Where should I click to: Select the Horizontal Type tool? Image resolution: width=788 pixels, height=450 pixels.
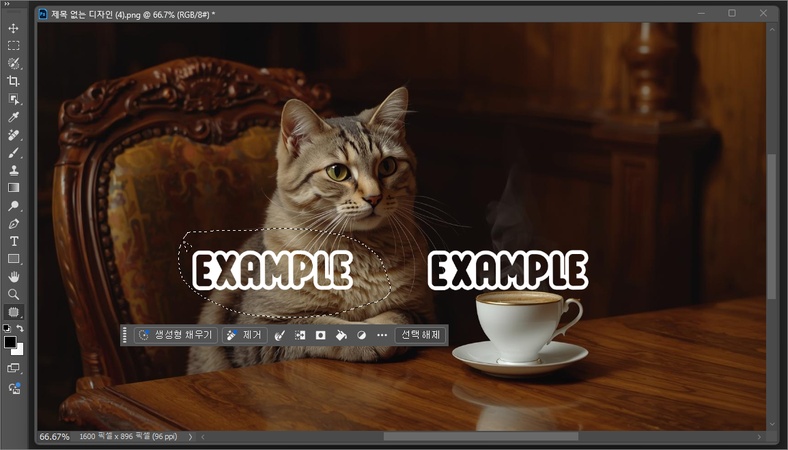14,241
